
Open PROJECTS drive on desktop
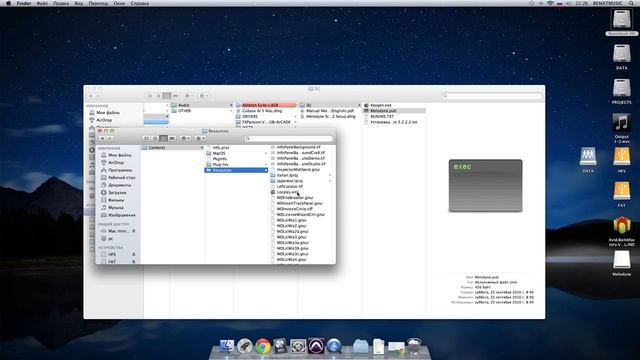[621, 88]
